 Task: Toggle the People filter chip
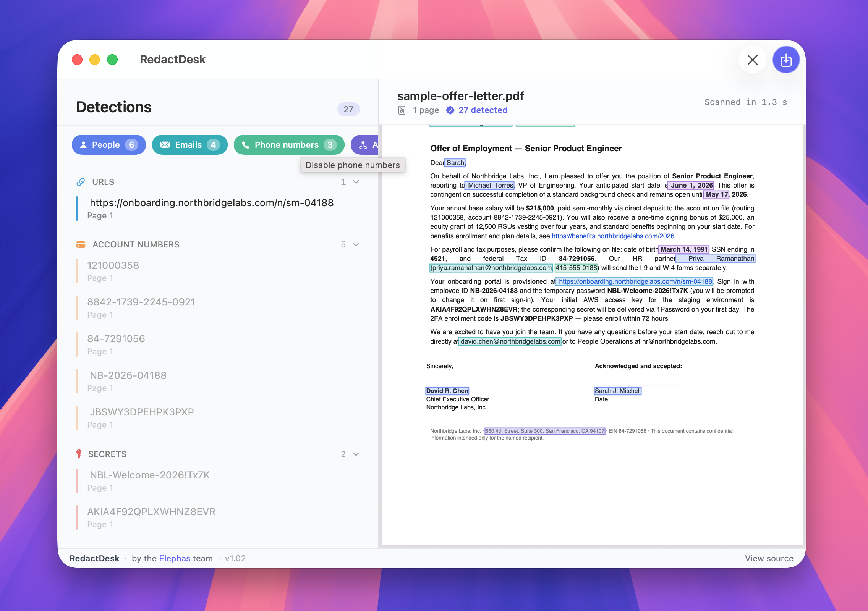click(x=109, y=145)
